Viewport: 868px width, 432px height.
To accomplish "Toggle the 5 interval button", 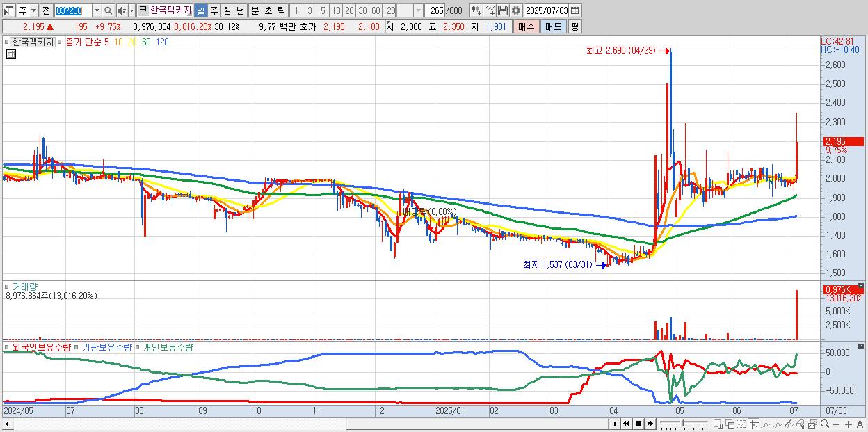I will click(323, 10).
